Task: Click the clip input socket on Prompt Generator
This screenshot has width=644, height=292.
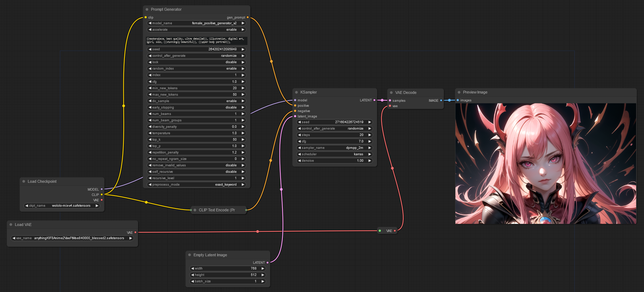Action: (145, 17)
